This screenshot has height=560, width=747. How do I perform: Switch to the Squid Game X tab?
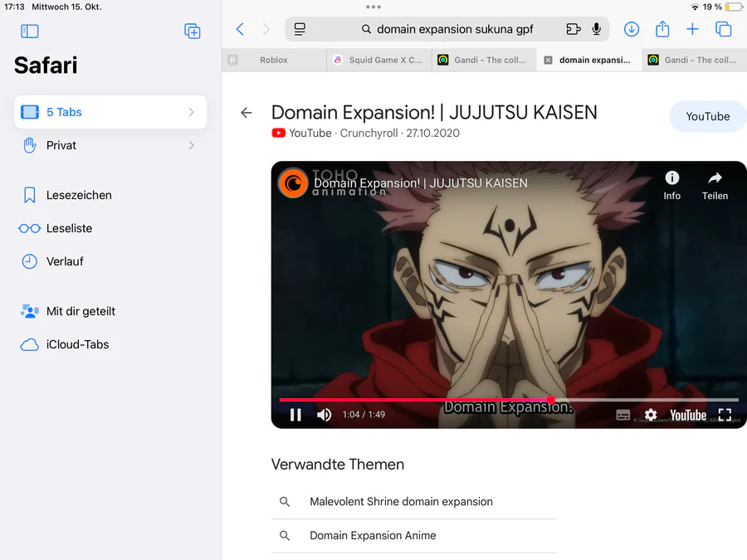pyautogui.click(x=379, y=60)
